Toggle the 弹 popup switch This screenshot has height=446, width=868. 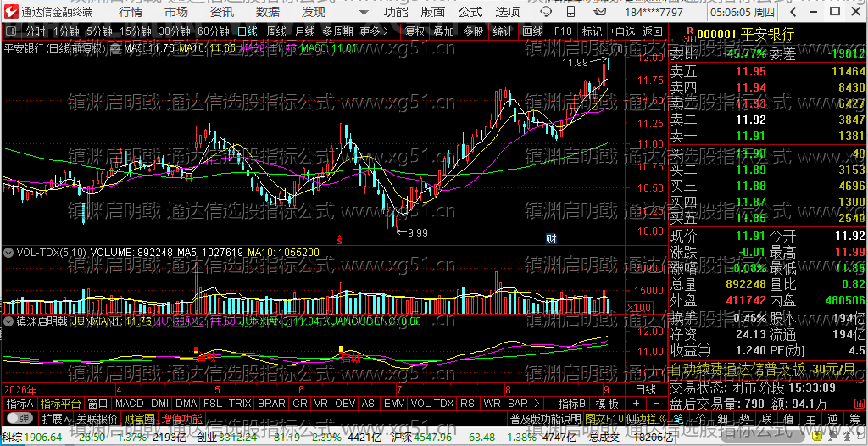20,418
